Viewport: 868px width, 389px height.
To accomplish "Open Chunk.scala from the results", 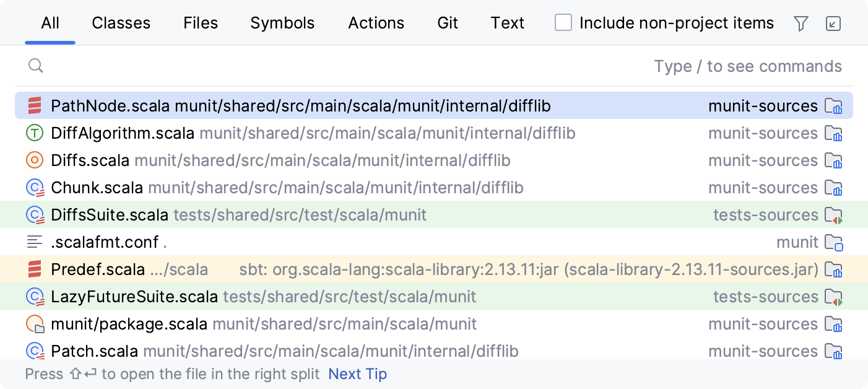I will 97,188.
